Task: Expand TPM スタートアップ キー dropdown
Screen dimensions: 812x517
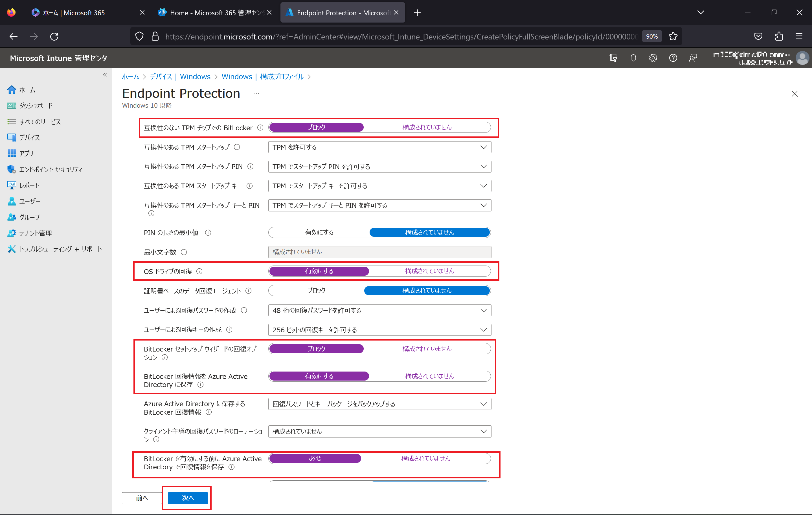Action: pos(380,186)
